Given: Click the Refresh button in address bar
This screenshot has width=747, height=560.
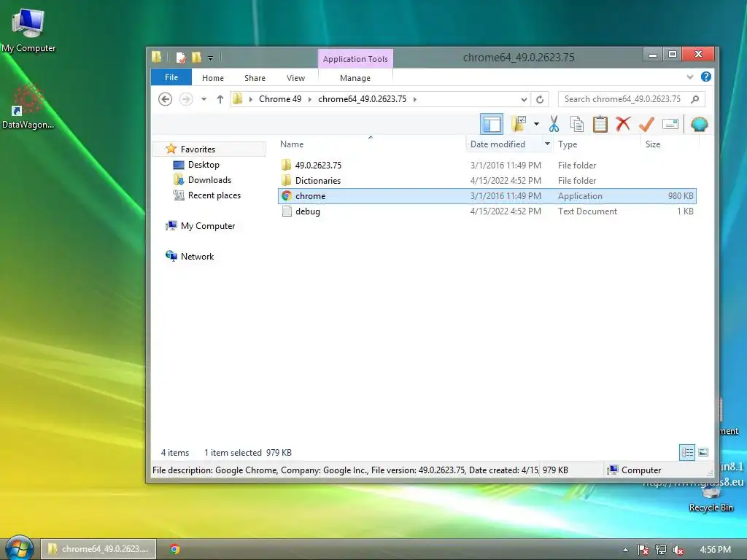Looking at the screenshot, I should [x=540, y=99].
